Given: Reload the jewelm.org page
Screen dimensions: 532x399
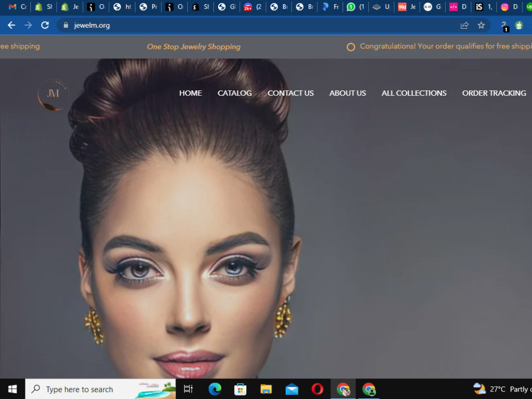Looking at the screenshot, I should [x=45, y=25].
